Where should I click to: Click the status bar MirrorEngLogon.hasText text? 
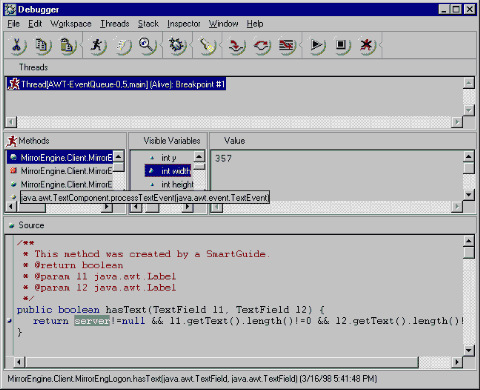[192, 379]
